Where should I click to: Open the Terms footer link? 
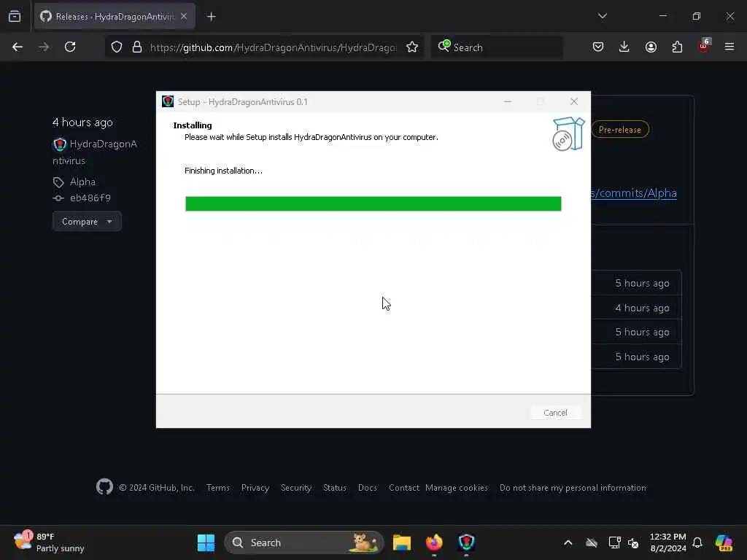217,488
